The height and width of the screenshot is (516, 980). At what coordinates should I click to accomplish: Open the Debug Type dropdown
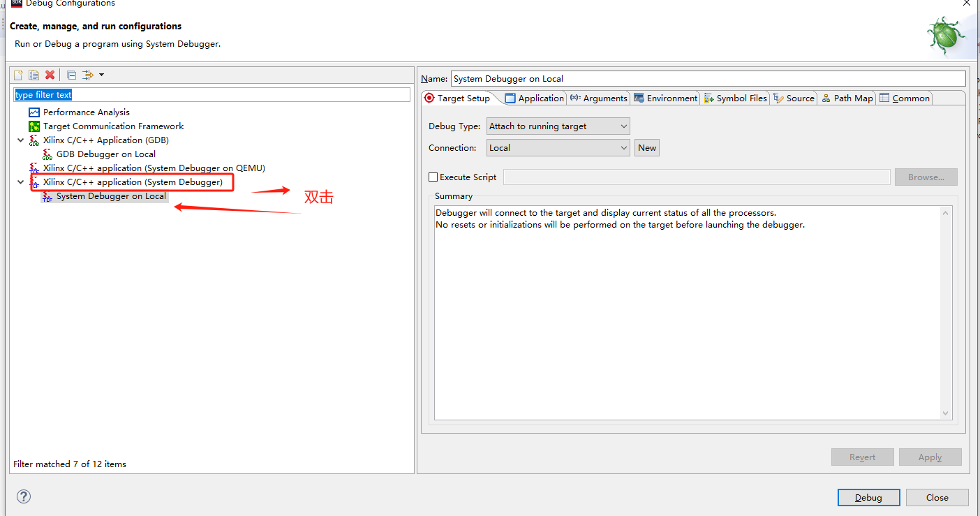(558, 126)
